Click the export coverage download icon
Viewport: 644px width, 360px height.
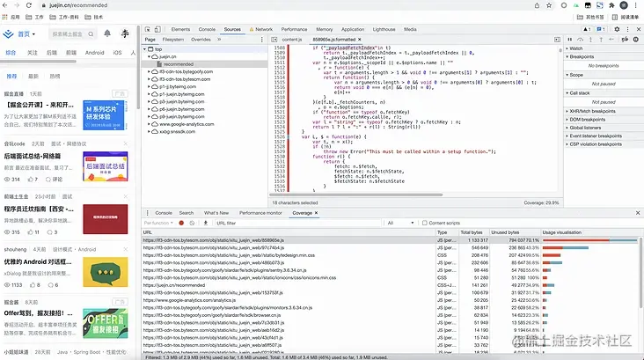(x=205, y=223)
